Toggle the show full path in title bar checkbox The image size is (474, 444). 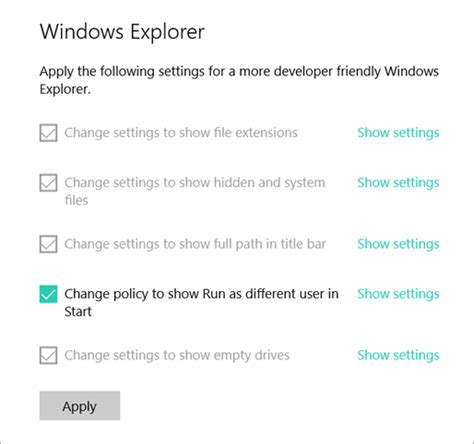coord(48,244)
